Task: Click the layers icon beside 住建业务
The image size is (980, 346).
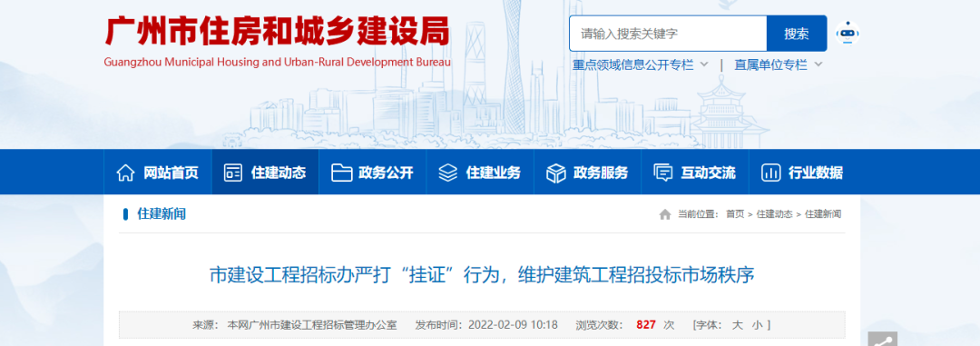Action: pyautogui.click(x=448, y=173)
